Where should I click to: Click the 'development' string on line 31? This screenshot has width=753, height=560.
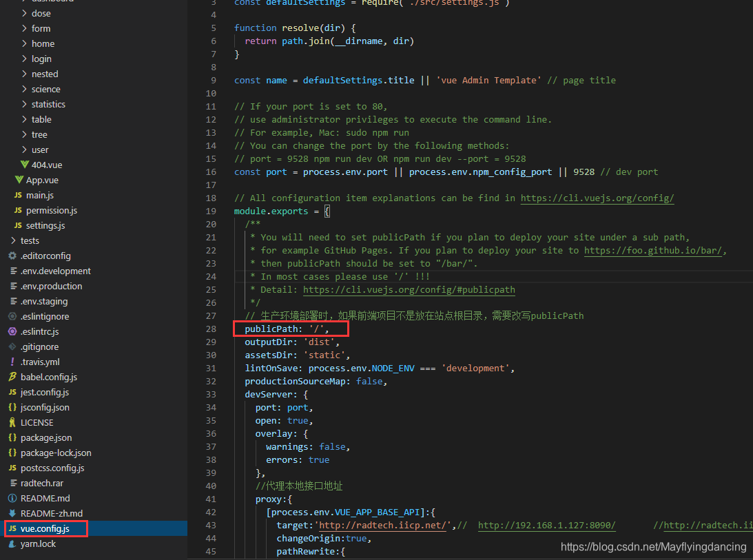pyautogui.click(x=475, y=369)
